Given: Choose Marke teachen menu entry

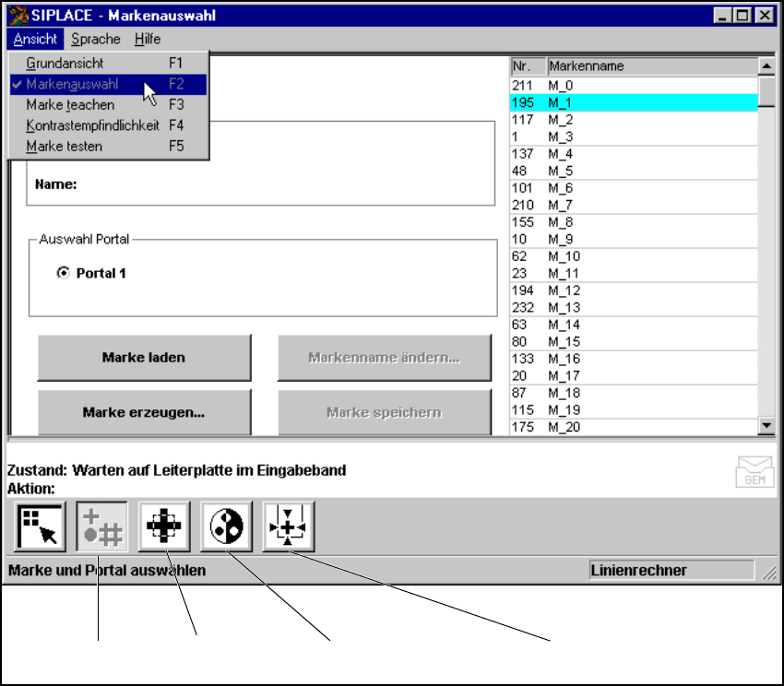Looking at the screenshot, I should 108,105.
